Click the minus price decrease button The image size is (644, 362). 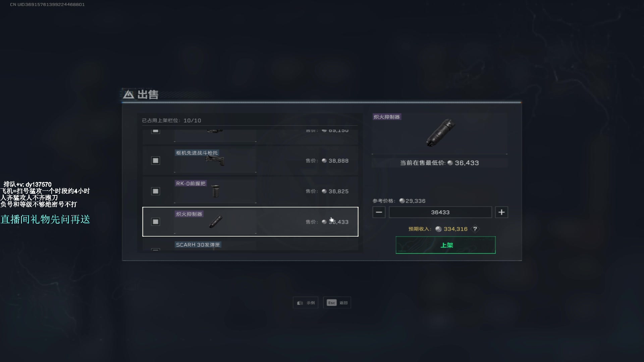click(379, 212)
